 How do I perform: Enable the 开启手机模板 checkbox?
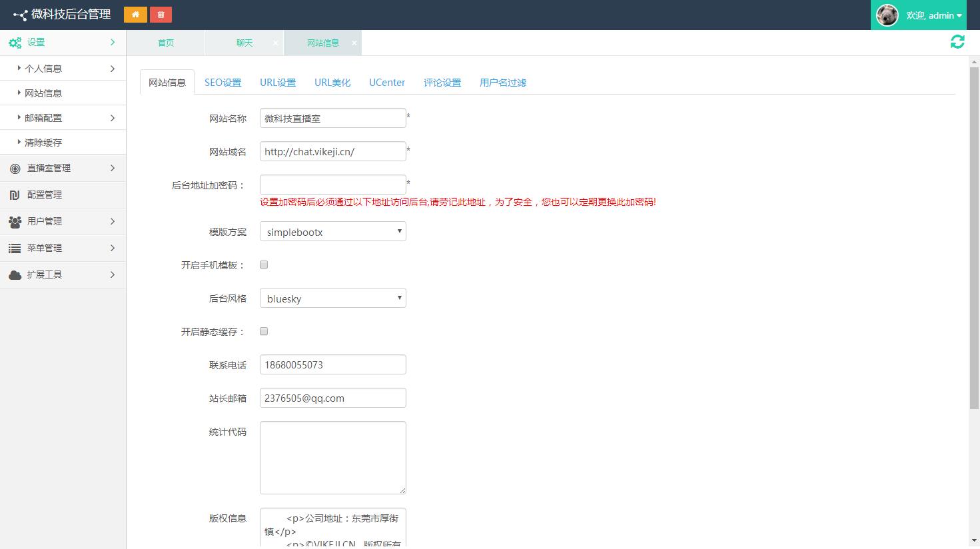pyautogui.click(x=264, y=265)
